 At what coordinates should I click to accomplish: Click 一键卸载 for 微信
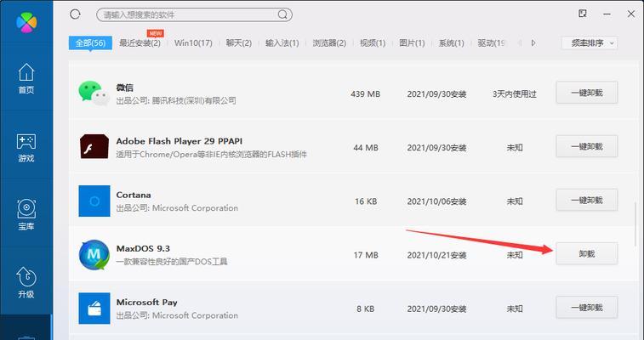586,93
